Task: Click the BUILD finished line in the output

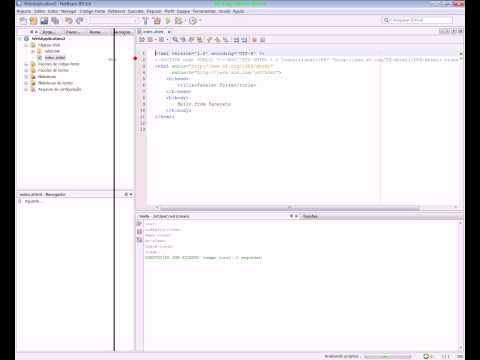Action: [x=204, y=258]
